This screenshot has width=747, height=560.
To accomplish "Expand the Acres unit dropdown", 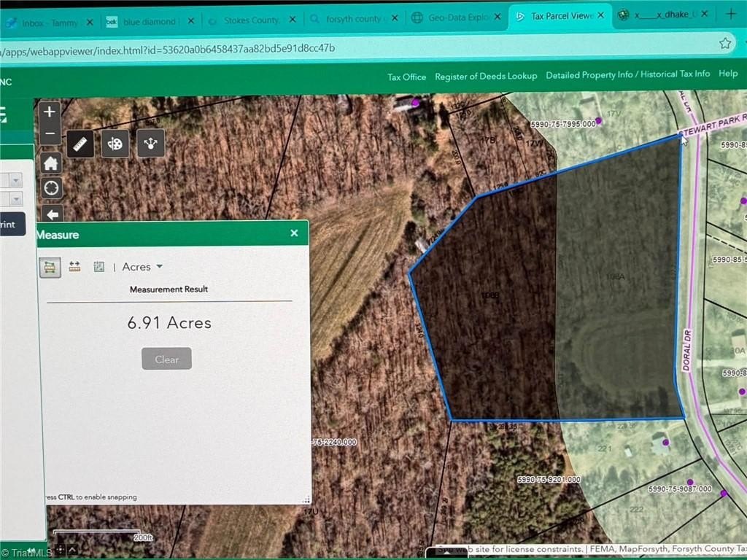I will (142, 267).
